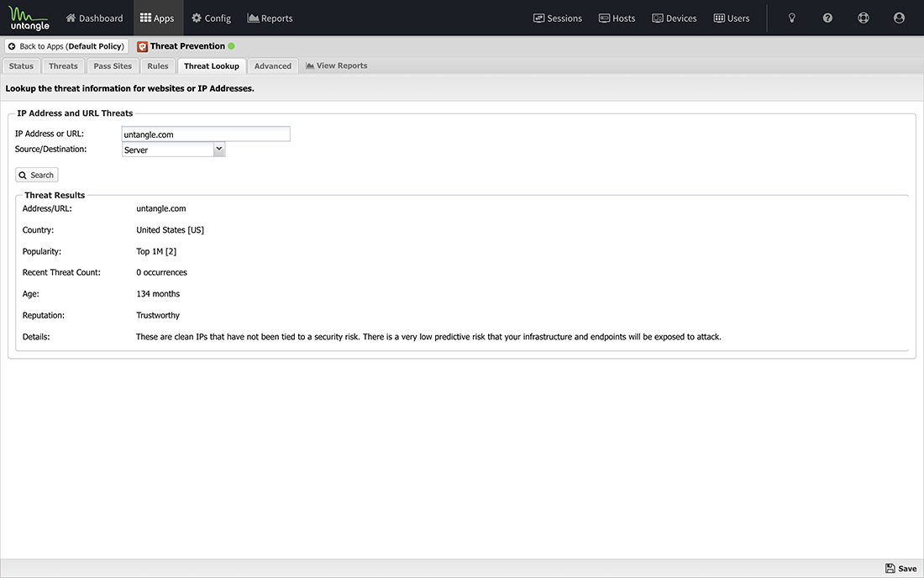Open the Hosts list
Screen dimensions: 924x578
[x=617, y=18]
